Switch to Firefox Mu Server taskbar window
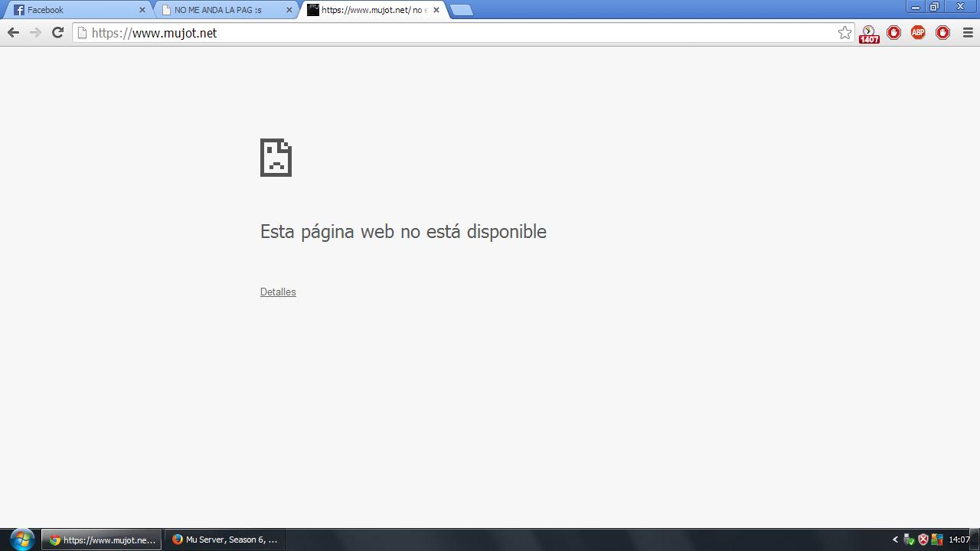980x551 pixels. click(x=225, y=540)
